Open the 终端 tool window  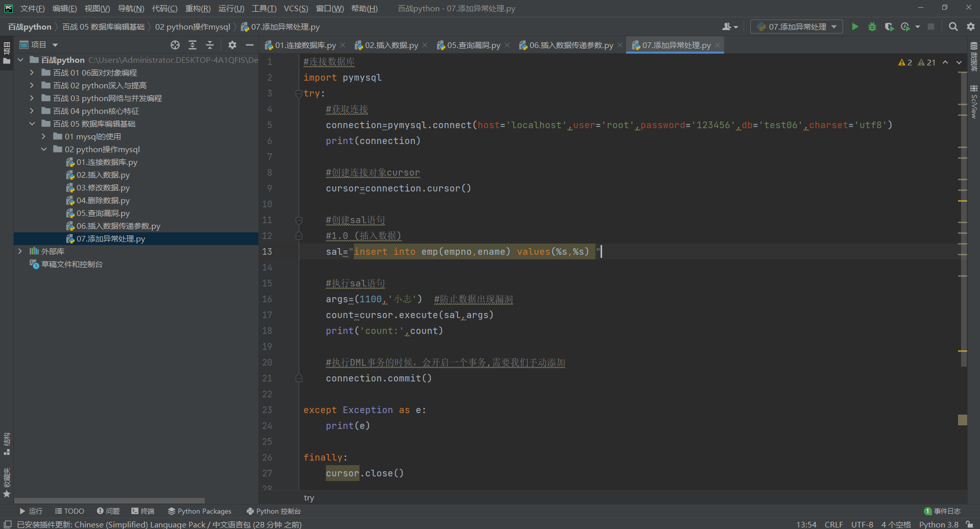coord(143,511)
